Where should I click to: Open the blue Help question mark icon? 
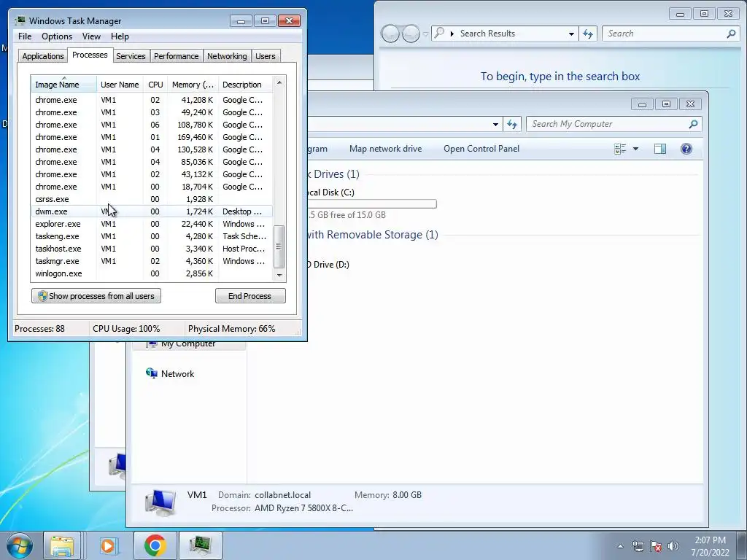click(686, 149)
